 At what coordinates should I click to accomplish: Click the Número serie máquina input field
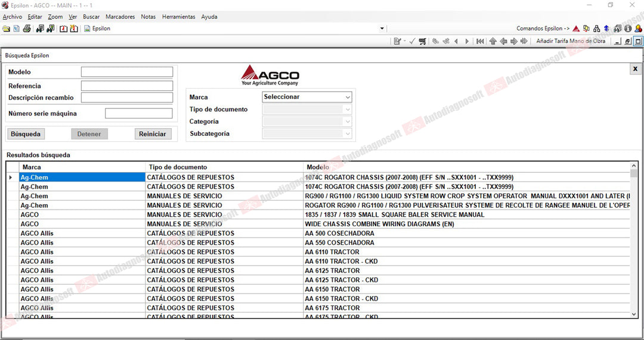point(139,114)
